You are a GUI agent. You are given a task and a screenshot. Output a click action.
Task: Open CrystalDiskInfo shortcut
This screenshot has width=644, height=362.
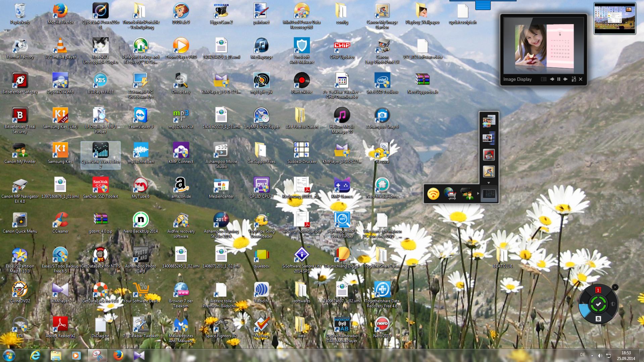pos(60,84)
